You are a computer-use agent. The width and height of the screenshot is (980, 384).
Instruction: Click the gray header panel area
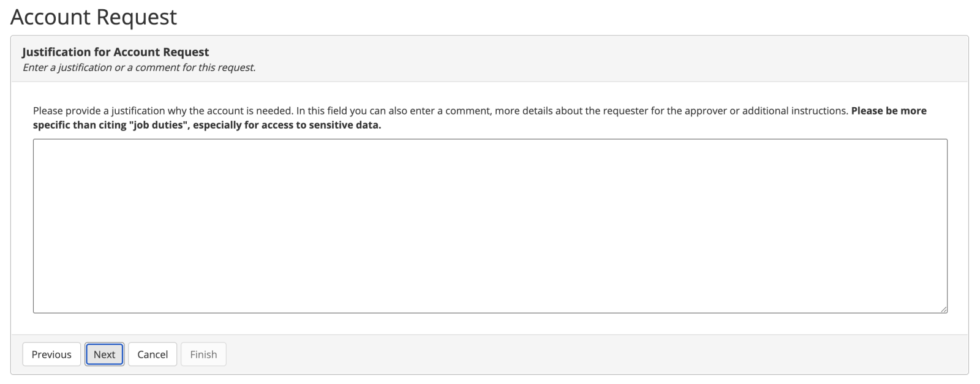(490, 59)
